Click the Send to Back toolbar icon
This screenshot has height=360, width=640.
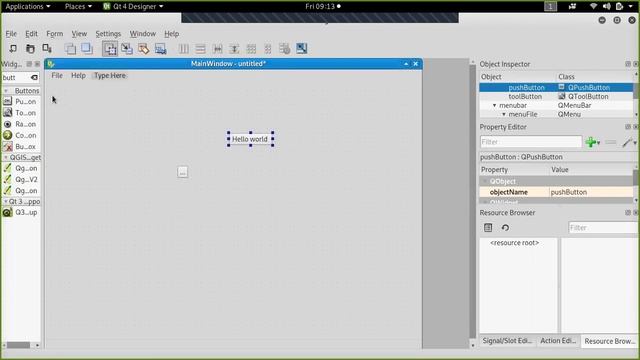click(70, 49)
